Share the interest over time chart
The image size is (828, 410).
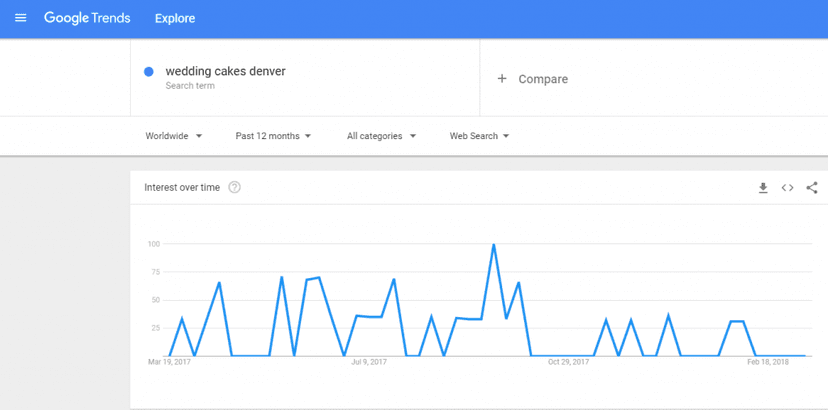(812, 188)
